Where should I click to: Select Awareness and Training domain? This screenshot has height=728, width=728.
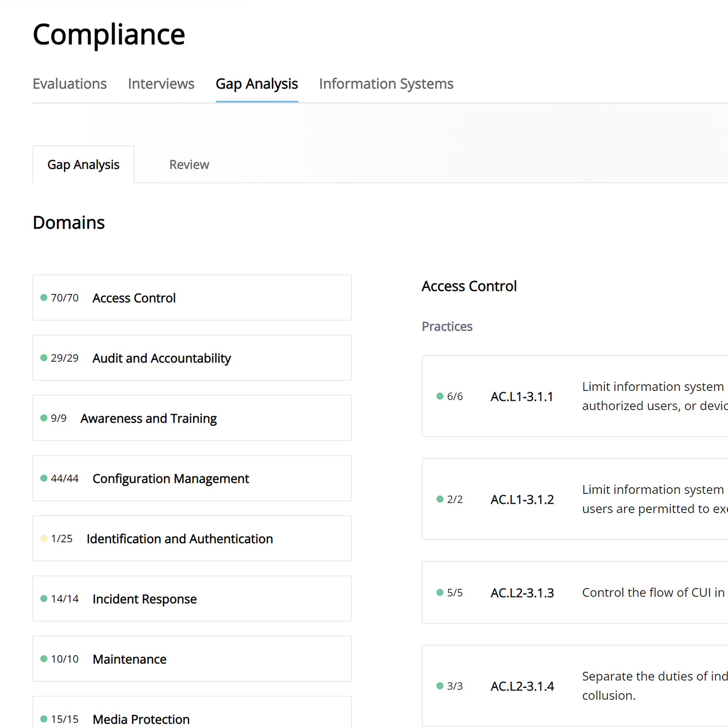[x=192, y=418]
